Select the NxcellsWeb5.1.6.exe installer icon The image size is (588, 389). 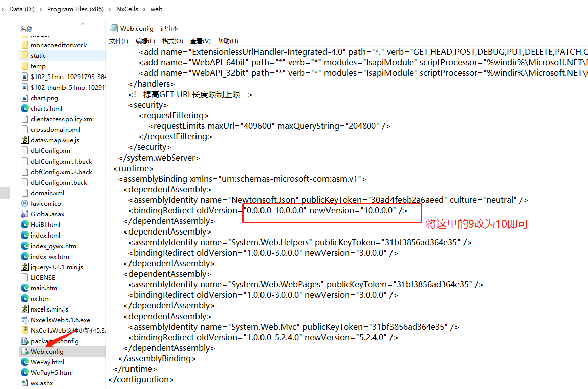(x=25, y=320)
